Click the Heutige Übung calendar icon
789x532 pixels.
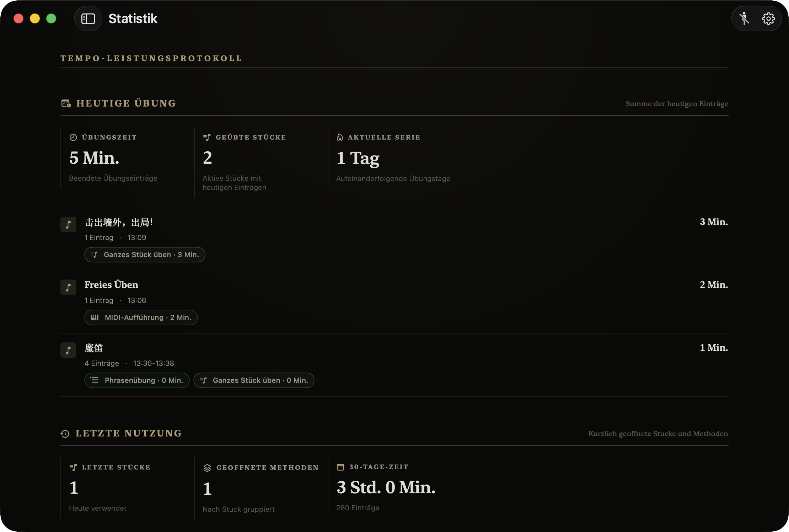[x=66, y=103]
